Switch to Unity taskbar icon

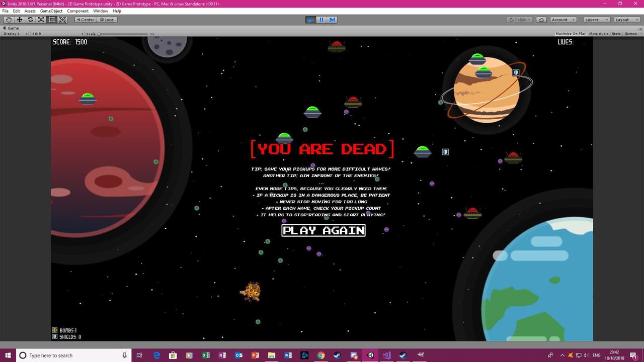click(x=370, y=355)
